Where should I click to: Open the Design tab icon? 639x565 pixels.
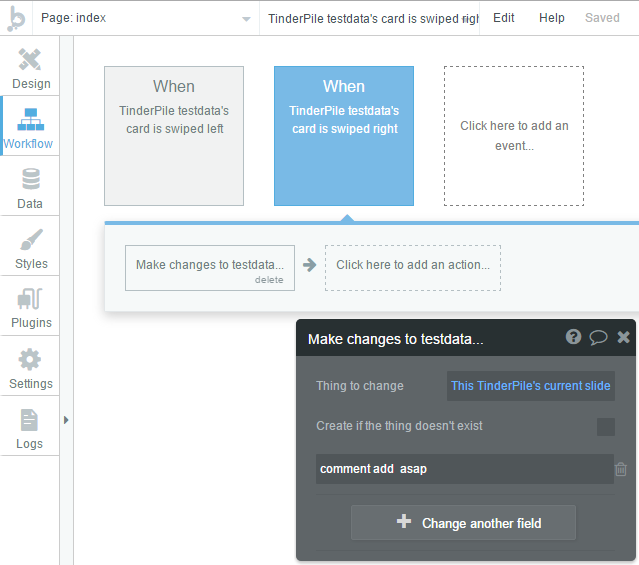pyautogui.click(x=30, y=60)
